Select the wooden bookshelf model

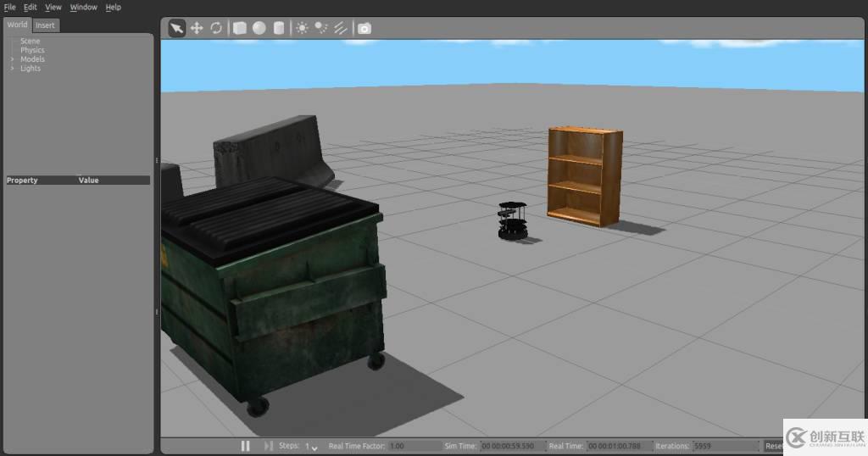pos(585,176)
